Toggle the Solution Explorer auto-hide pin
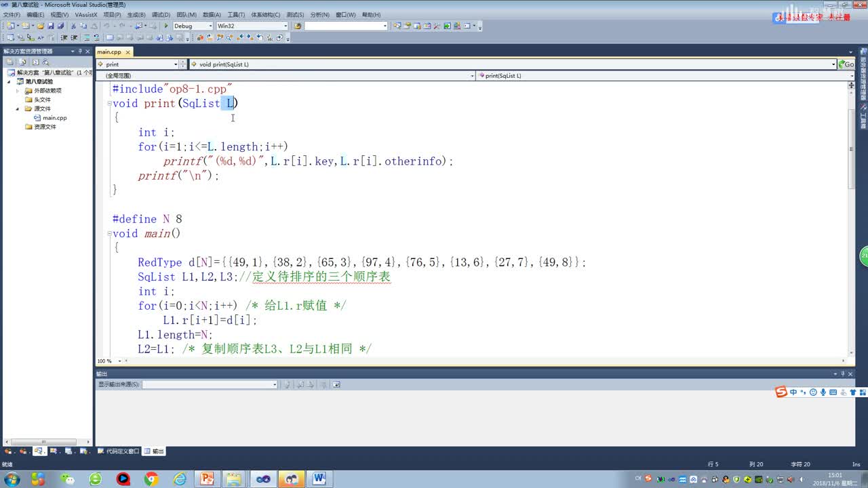Screen dimensions: 868x488 tap(80, 51)
